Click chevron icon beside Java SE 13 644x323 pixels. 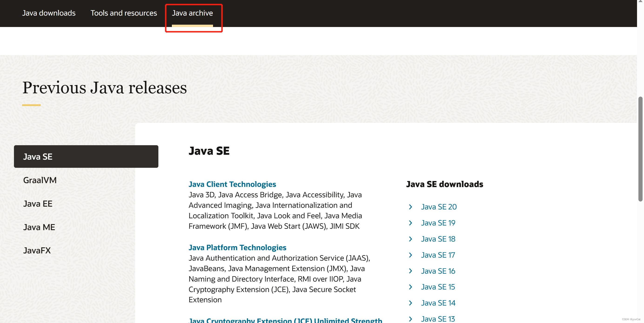pos(410,319)
